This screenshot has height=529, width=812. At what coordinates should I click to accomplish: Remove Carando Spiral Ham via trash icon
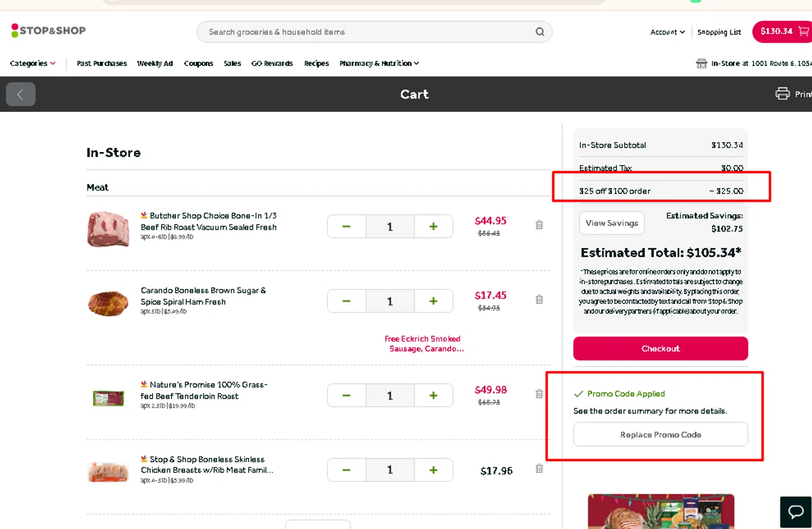pos(539,300)
